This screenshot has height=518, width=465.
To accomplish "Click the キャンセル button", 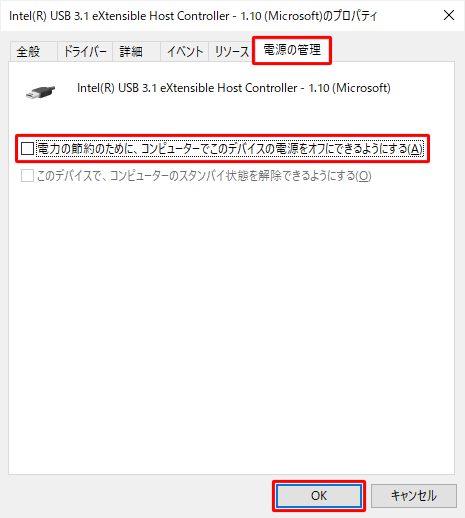I will [x=414, y=496].
